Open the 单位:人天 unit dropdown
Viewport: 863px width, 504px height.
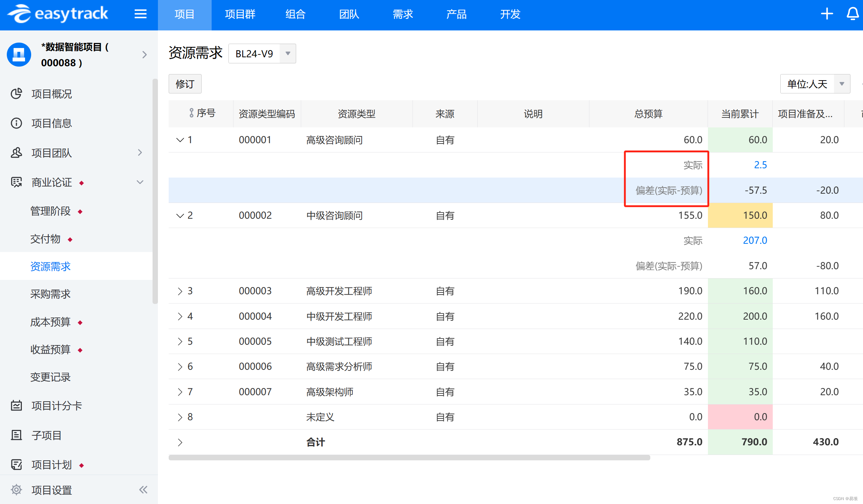tap(842, 84)
